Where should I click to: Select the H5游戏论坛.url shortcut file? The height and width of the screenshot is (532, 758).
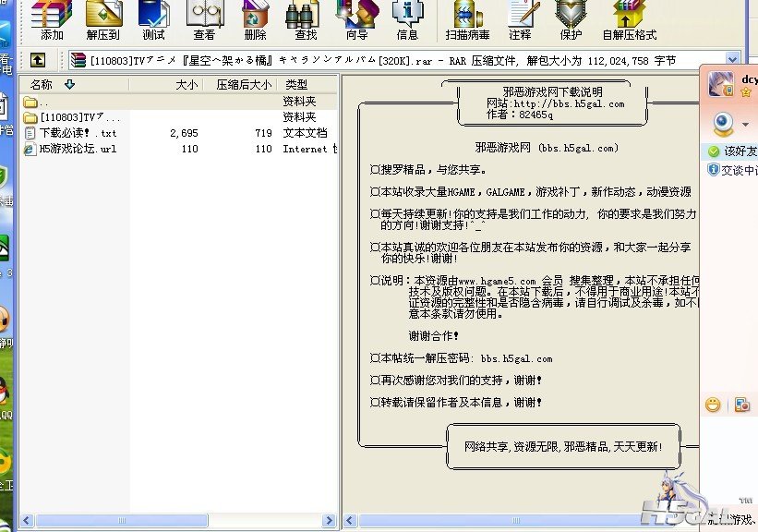[x=78, y=149]
